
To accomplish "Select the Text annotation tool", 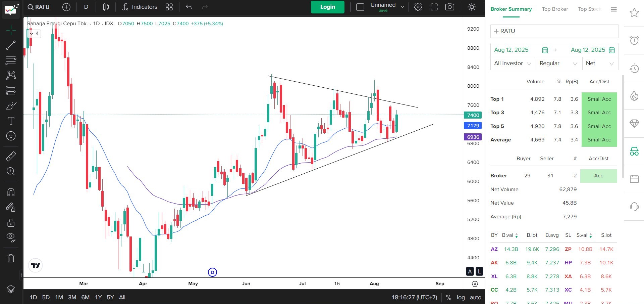I will point(11,121).
